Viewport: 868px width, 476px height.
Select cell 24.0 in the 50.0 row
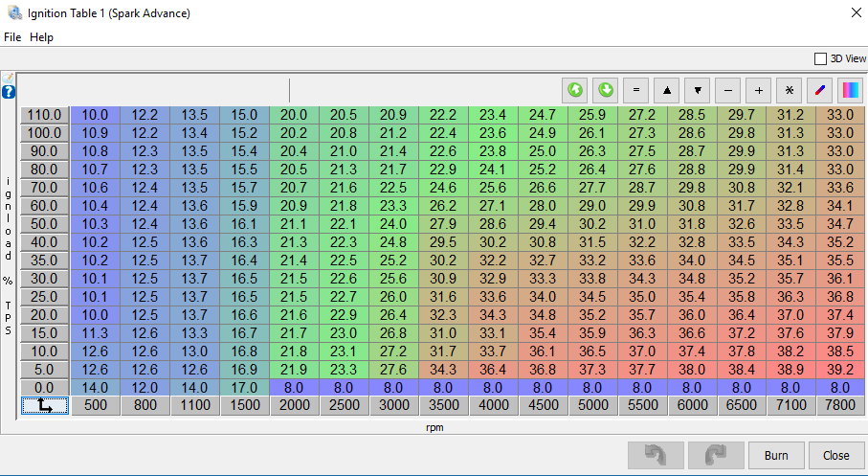click(x=393, y=224)
